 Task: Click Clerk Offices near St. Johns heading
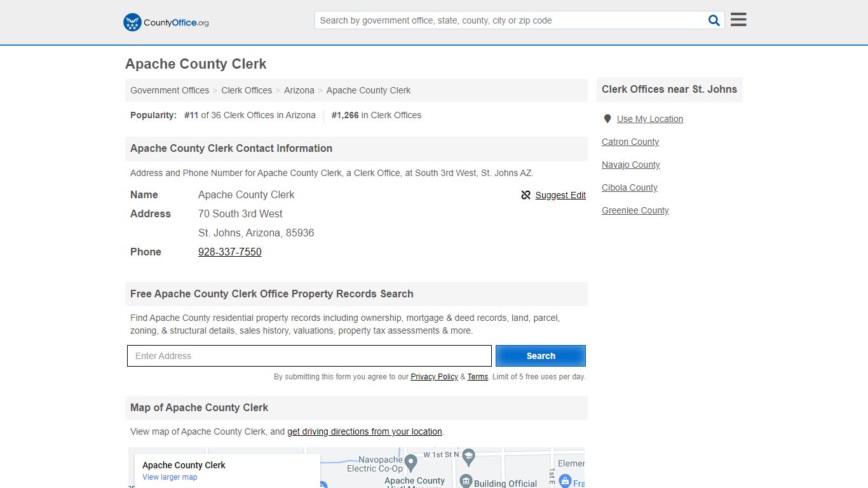pos(669,89)
